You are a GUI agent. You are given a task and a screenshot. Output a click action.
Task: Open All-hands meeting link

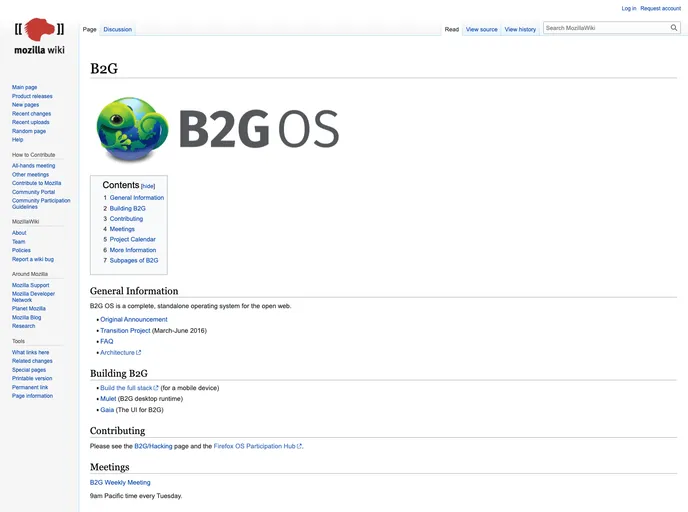[x=33, y=166]
